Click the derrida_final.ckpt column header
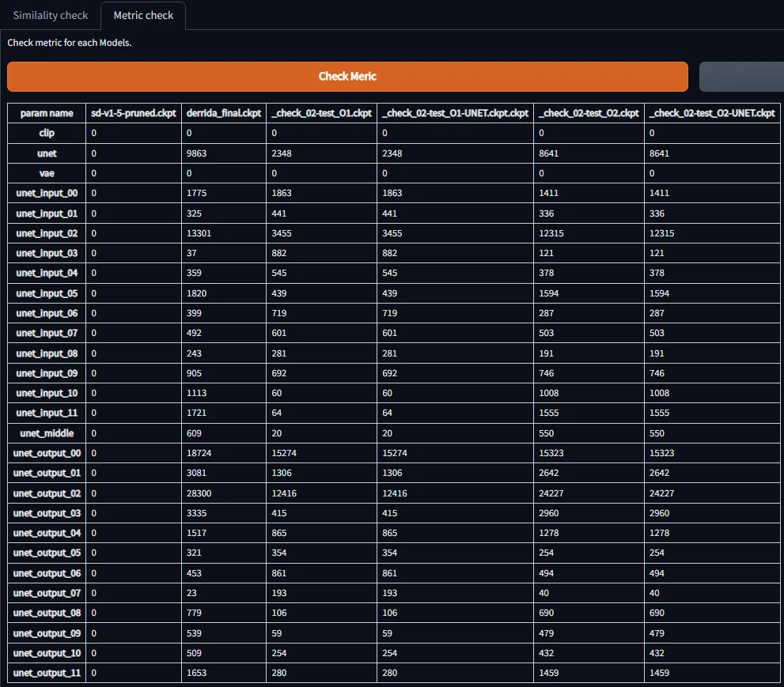This screenshot has height=687, width=784. 224,113
